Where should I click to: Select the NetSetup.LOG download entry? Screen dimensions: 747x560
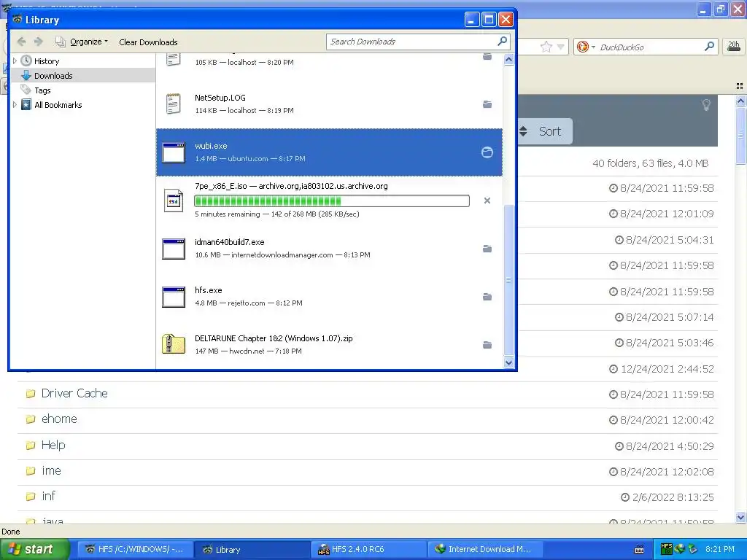[x=329, y=104]
